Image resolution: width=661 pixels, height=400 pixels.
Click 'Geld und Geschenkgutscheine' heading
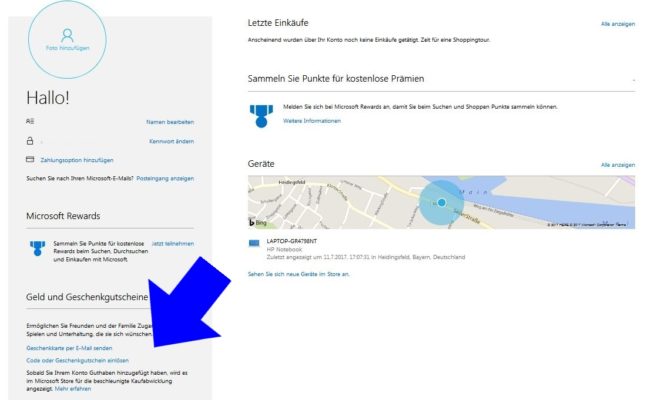[x=87, y=297]
